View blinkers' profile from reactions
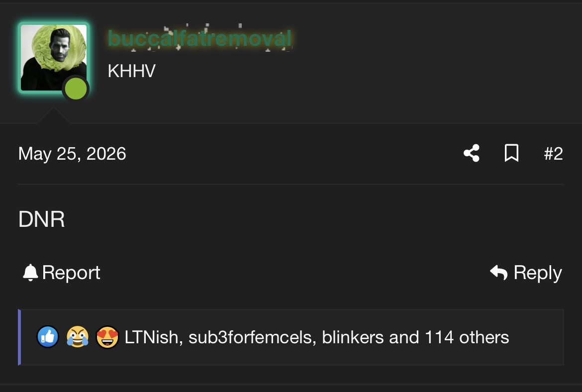Image resolution: width=582 pixels, height=392 pixels. [353, 337]
